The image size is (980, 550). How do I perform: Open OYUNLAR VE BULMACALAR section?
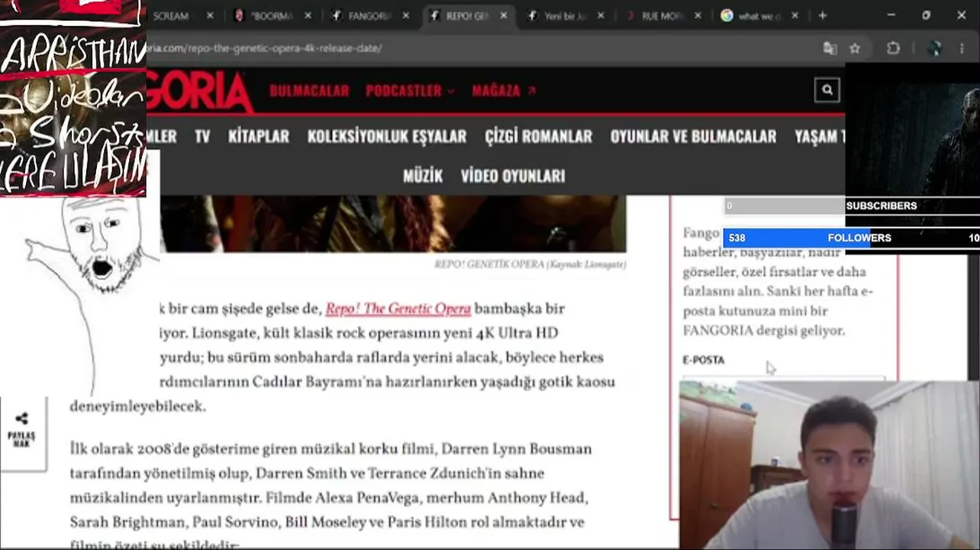pyautogui.click(x=693, y=136)
